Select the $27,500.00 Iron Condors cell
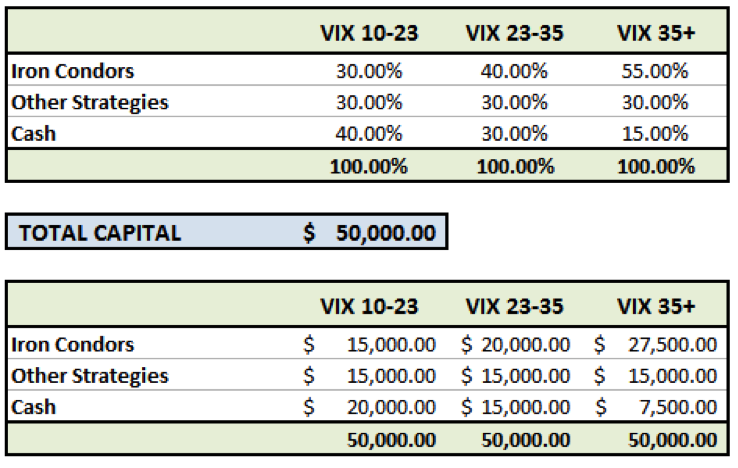Screen dimensions: 738x468 pos(656,345)
